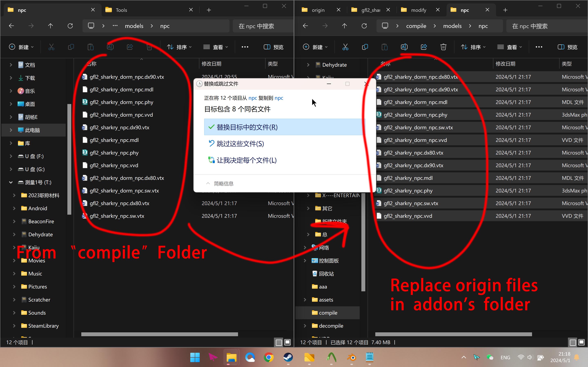Open Steam from the taskbar
588x367 pixels.
pos(288,357)
